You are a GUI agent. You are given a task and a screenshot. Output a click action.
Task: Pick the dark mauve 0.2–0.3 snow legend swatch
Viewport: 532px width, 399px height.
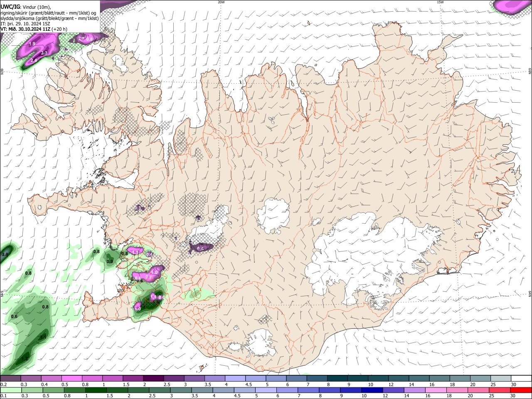pyautogui.click(x=10, y=379)
